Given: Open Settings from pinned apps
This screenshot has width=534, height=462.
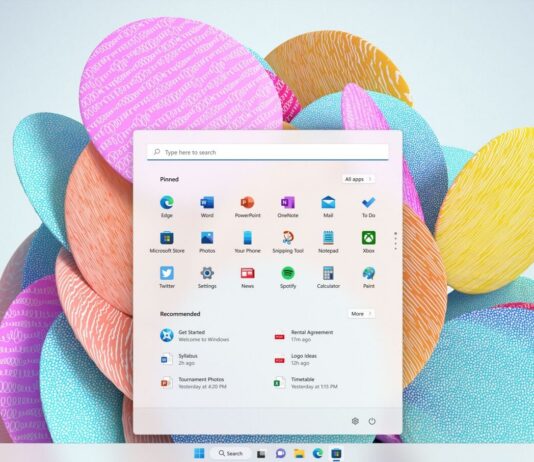Looking at the screenshot, I should (207, 277).
